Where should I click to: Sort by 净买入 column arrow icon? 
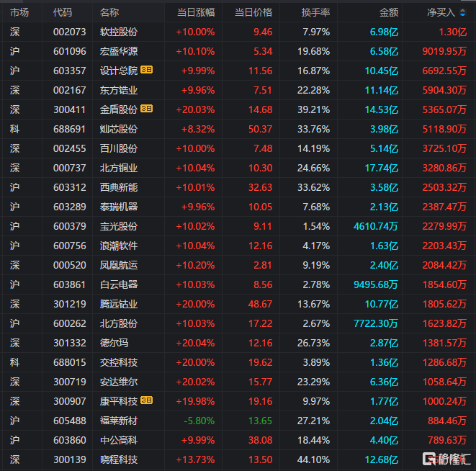pyautogui.click(x=462, y=12)
